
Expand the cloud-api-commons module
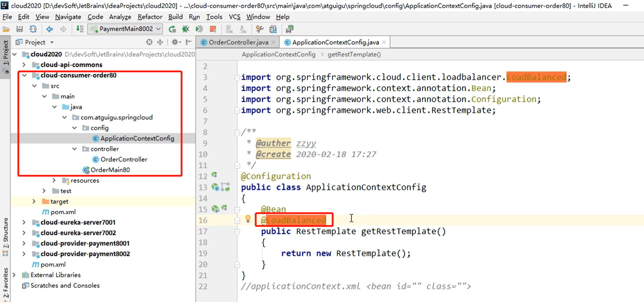pyautogui.click(x=24, y=65)
